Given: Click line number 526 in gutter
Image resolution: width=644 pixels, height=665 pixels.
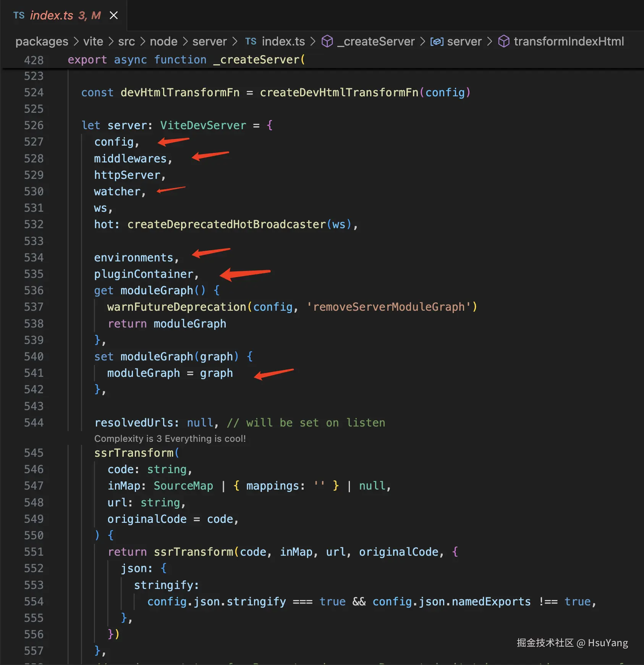Looking at the screenshot, I should [34, 125].
